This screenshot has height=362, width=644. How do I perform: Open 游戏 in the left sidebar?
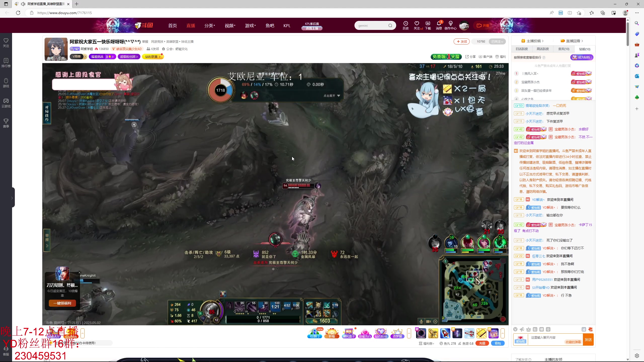pyautogui.click(x=6, y=83)
